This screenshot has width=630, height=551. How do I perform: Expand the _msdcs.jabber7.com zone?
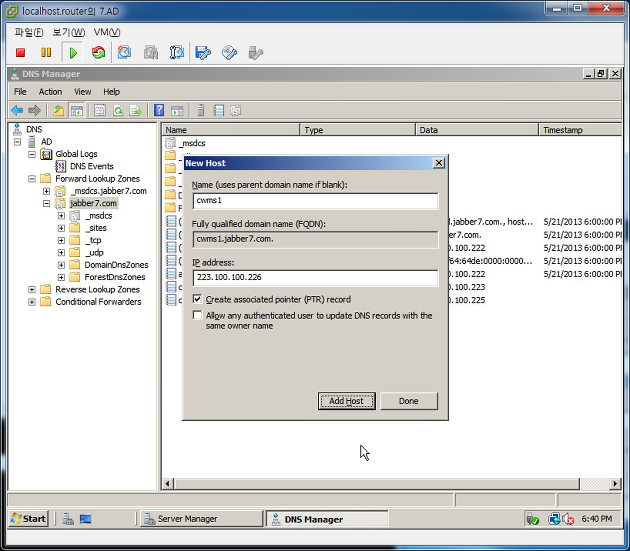(x=47, y=191)
